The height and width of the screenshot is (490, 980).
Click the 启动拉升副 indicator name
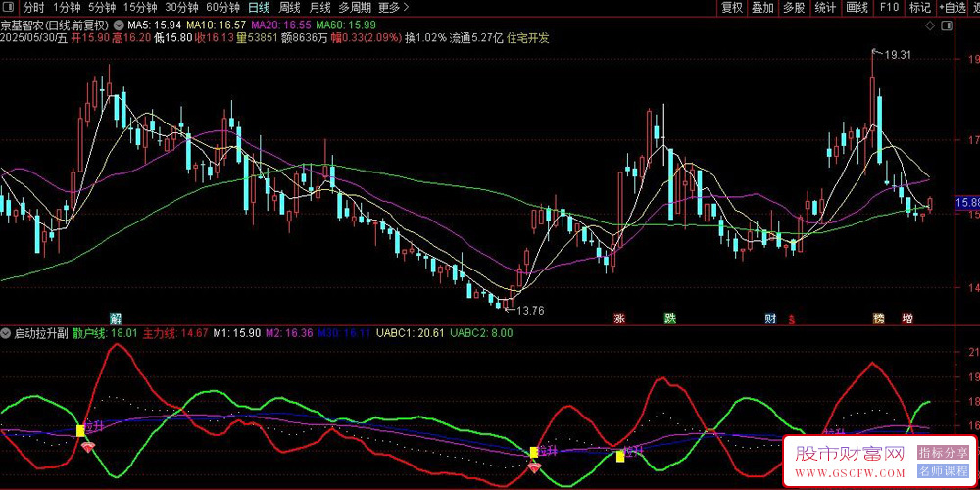click(x=40, y=333)
